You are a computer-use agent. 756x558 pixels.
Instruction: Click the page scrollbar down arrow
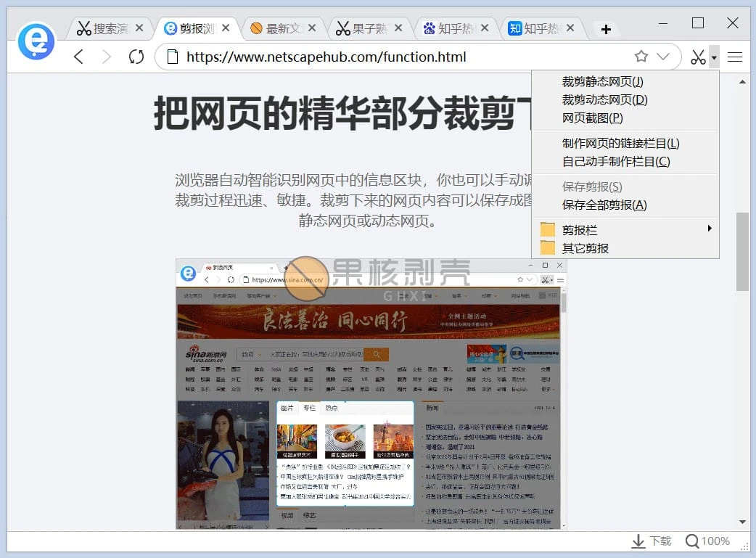tap(742, 522)
